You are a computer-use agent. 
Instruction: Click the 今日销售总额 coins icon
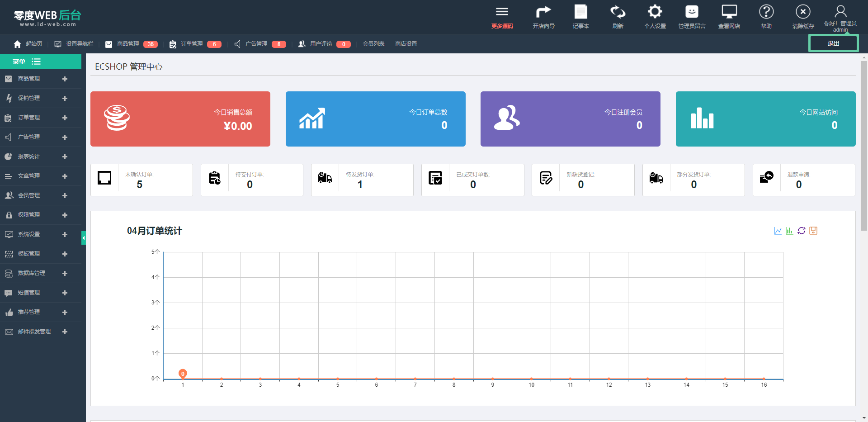[117, 118]
